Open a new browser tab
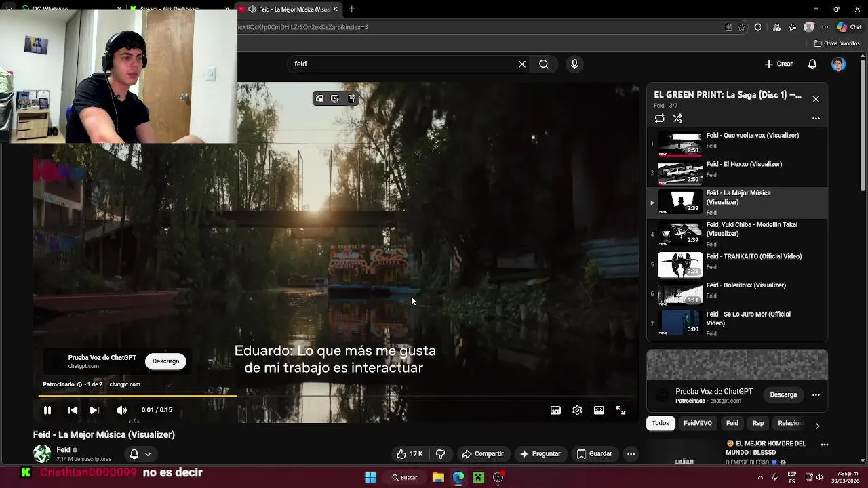 [351, 9]
